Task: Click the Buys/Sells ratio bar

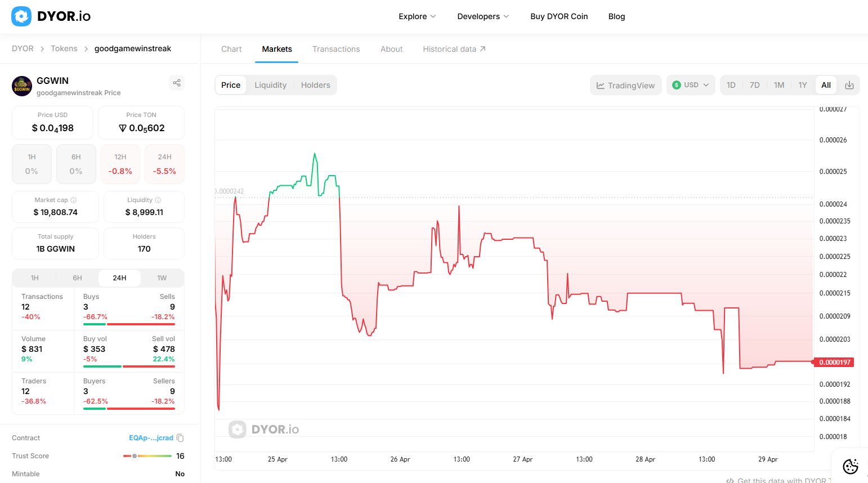Action: (x=129, y=324)
